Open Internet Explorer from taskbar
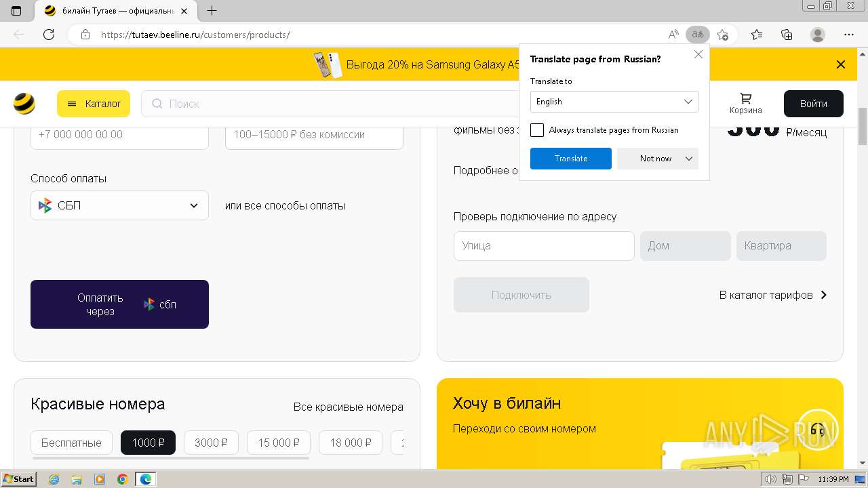The height and width of the screenshot is (488, 868). [x=54, y=479]
